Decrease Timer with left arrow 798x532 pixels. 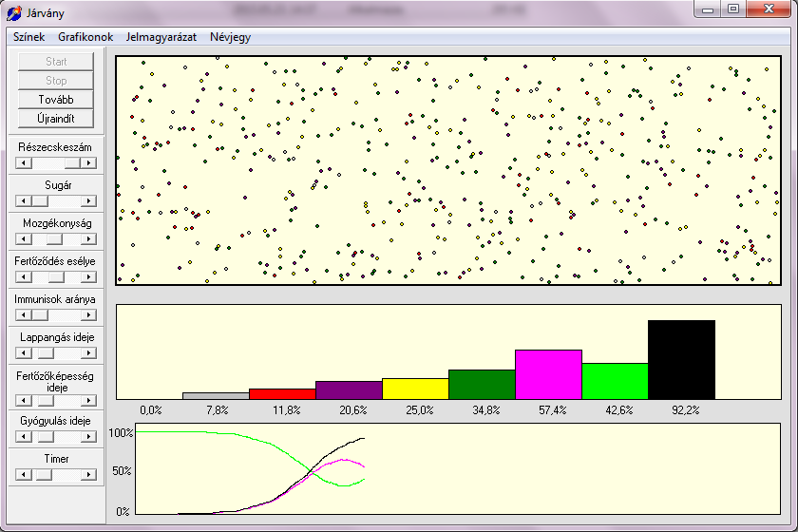click(24, 474)
